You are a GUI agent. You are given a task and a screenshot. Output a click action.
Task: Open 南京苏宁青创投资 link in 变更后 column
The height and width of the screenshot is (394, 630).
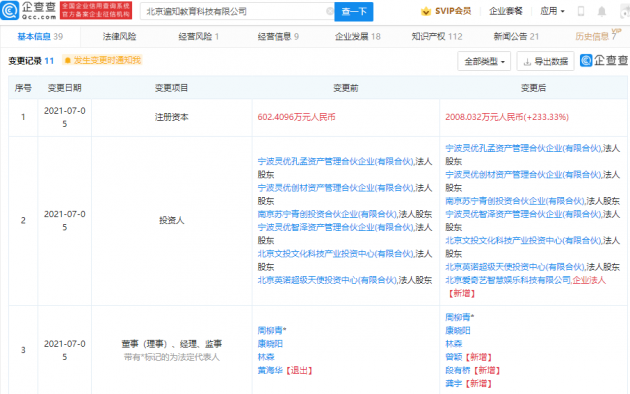515,201
